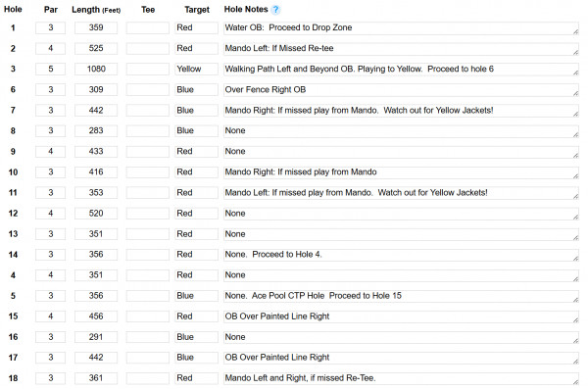The image size is (588, 389).
Task: Click the Length field showing 1080
Action: click(x=96, y=69)
